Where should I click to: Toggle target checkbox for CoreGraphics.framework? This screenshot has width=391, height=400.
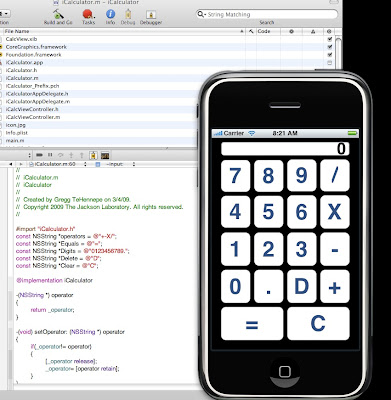coord(330,47)
